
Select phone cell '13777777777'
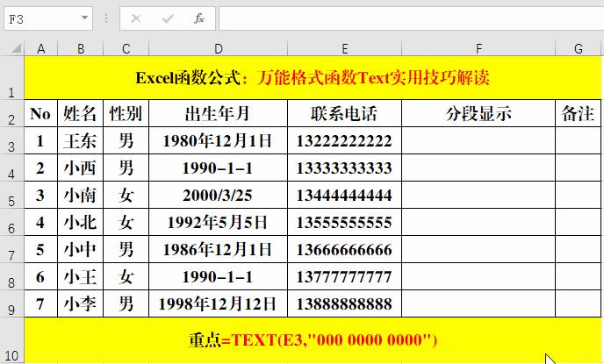344,276
